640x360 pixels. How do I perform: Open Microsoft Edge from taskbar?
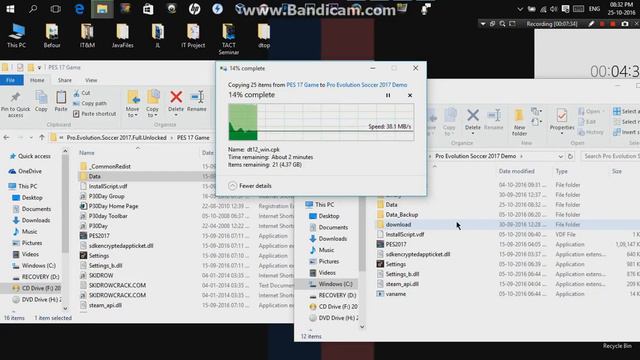[79, 9]
